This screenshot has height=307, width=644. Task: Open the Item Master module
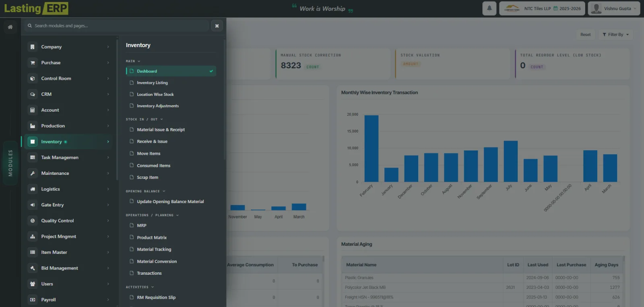click(68, 252)
